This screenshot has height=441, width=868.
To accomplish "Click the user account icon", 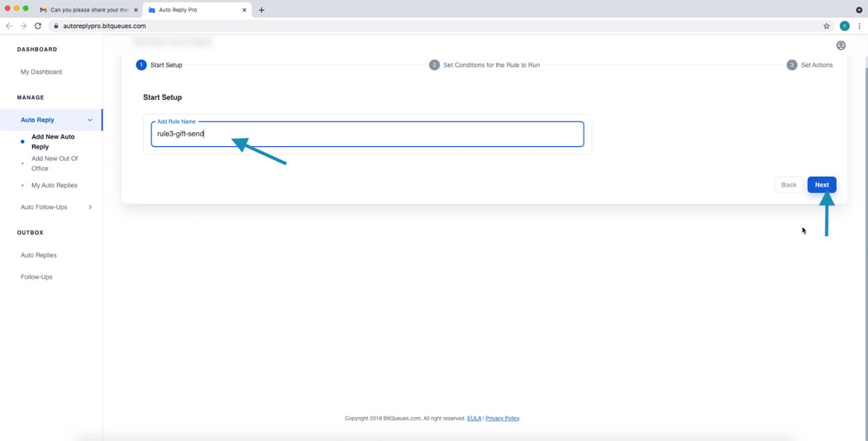I will click(841, 45).
